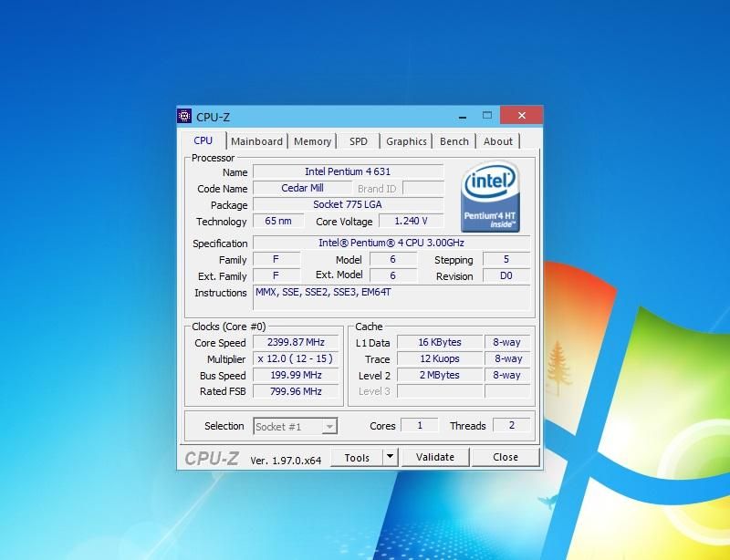This screenshot has width=730, height=560.
Task: Click the Trace cache value '12 Kuops'
Action: pos(440,359)
